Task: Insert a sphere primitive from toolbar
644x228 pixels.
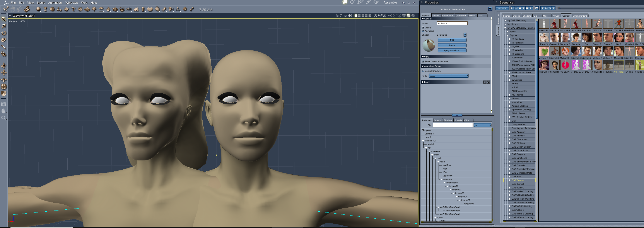Action: 38,9
